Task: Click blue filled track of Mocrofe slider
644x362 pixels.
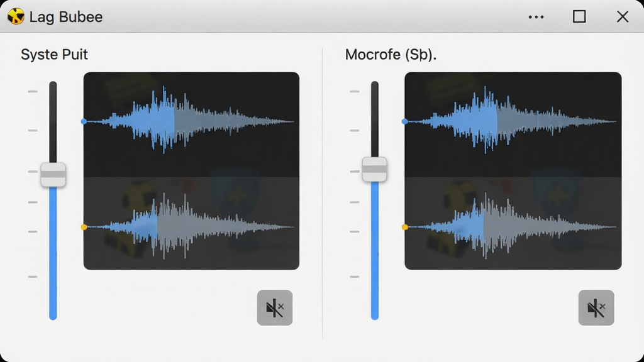Action: 375,250
